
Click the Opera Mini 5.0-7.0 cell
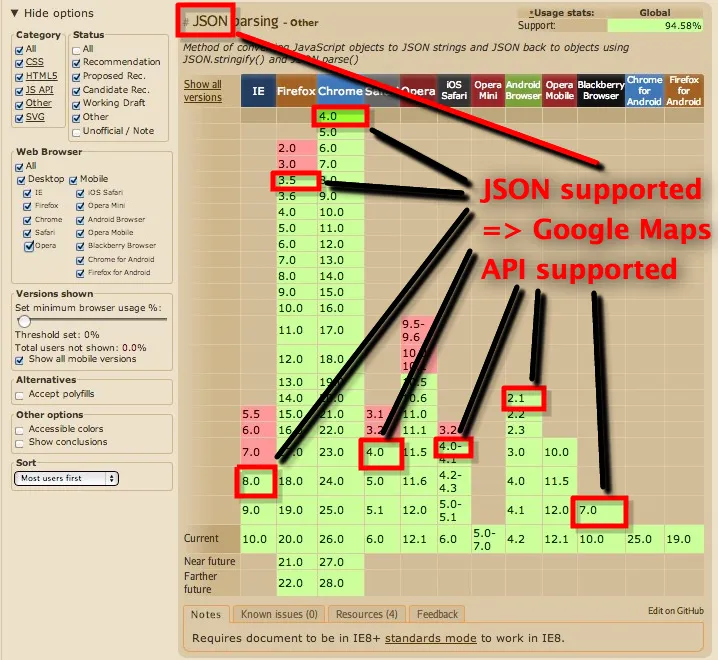[488, 539]
